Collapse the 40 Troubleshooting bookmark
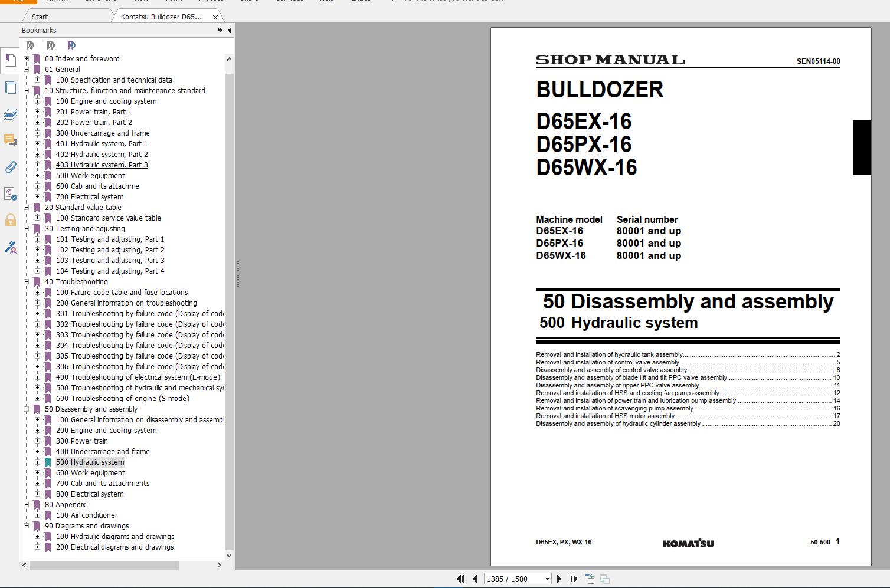 pyautogui.click(x=26, y=282)
